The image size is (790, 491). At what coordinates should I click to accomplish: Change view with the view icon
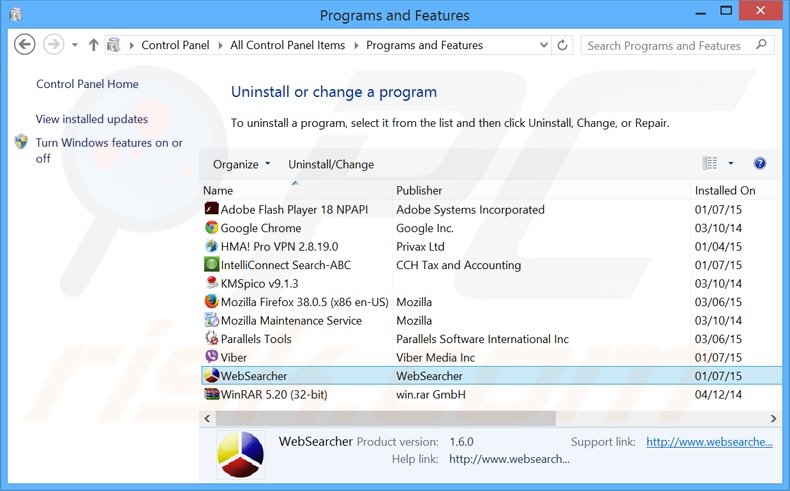coord(710,163)
